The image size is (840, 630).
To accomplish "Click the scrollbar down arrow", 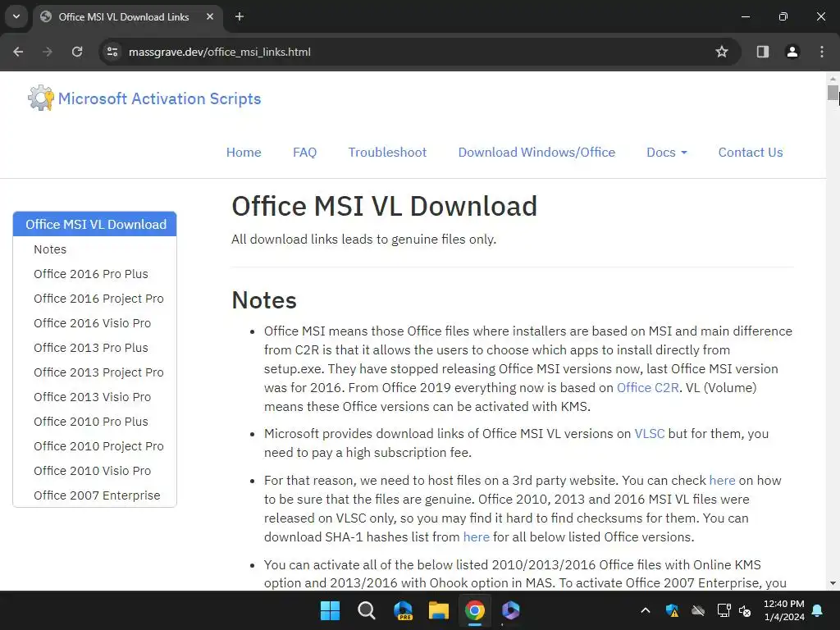I will pos(833,583).
